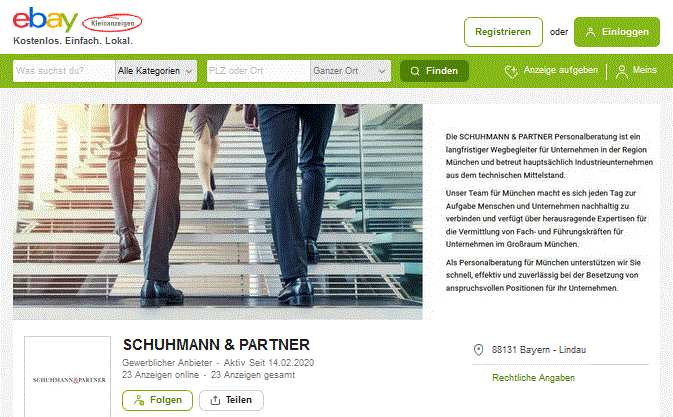Focus the 'PLZ oder Ort' input field
This screenshot has width=673, height=417.
point(258,71)
